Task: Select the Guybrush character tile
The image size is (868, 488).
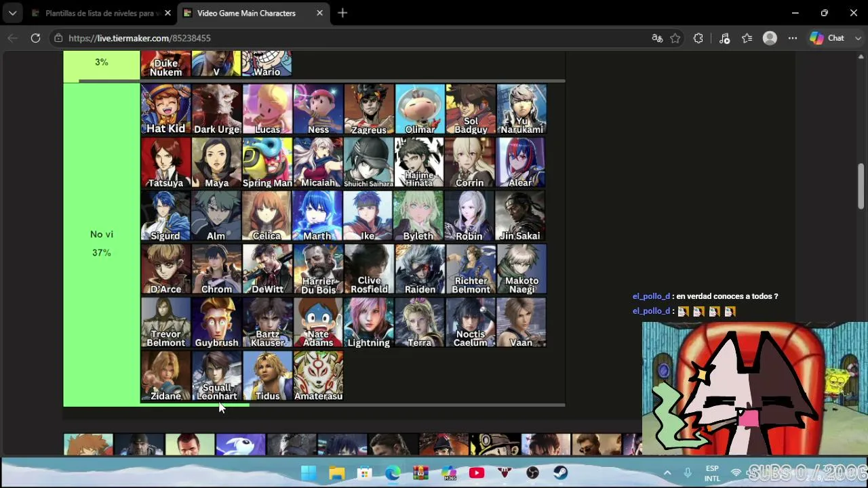Action: (x=217, y=323)
